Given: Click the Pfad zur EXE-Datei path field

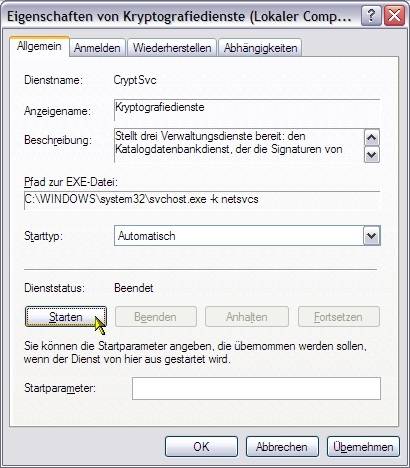Looking at the screenshot, I should tap(202, 200).
